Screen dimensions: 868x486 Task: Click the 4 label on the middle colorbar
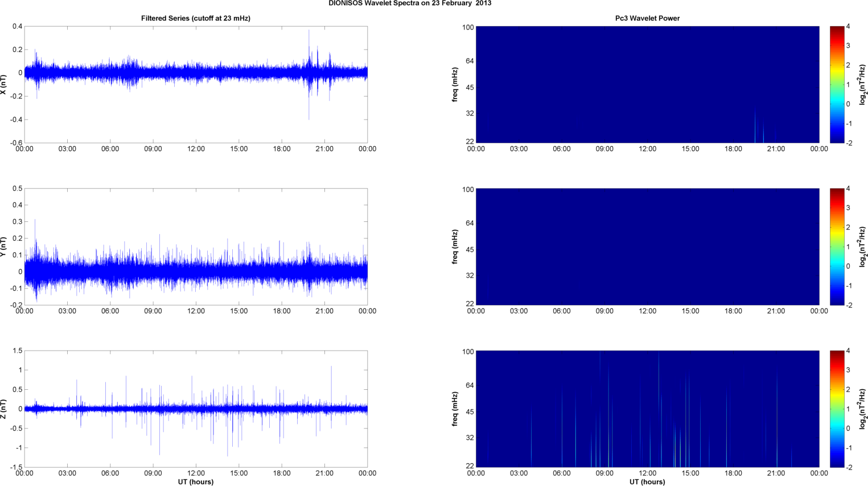coord(848,188)
